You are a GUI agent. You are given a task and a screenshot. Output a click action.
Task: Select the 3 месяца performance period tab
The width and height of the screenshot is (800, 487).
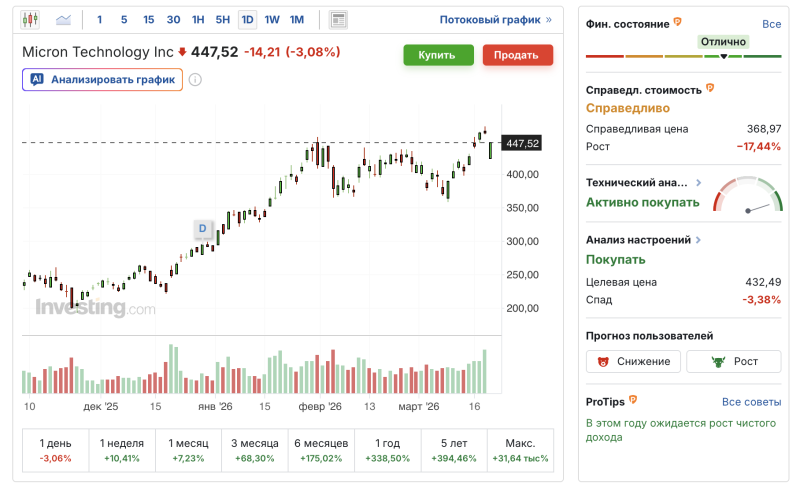tap(253, 450)
